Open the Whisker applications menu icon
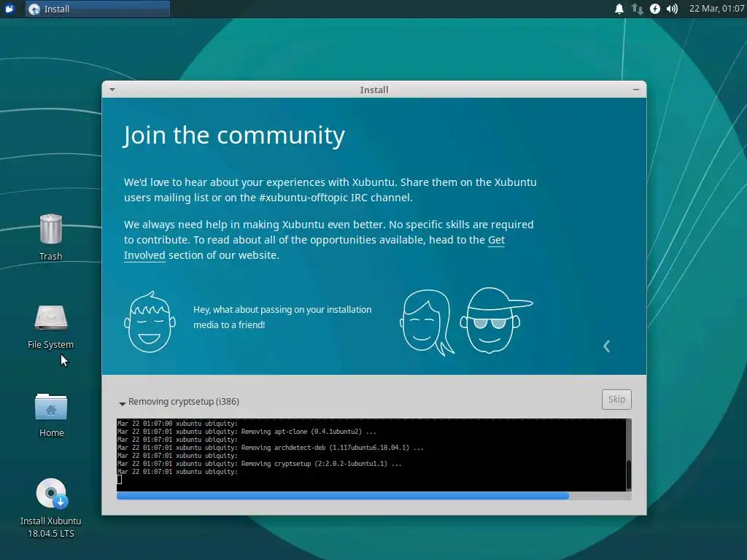 (x=9, y=9)
